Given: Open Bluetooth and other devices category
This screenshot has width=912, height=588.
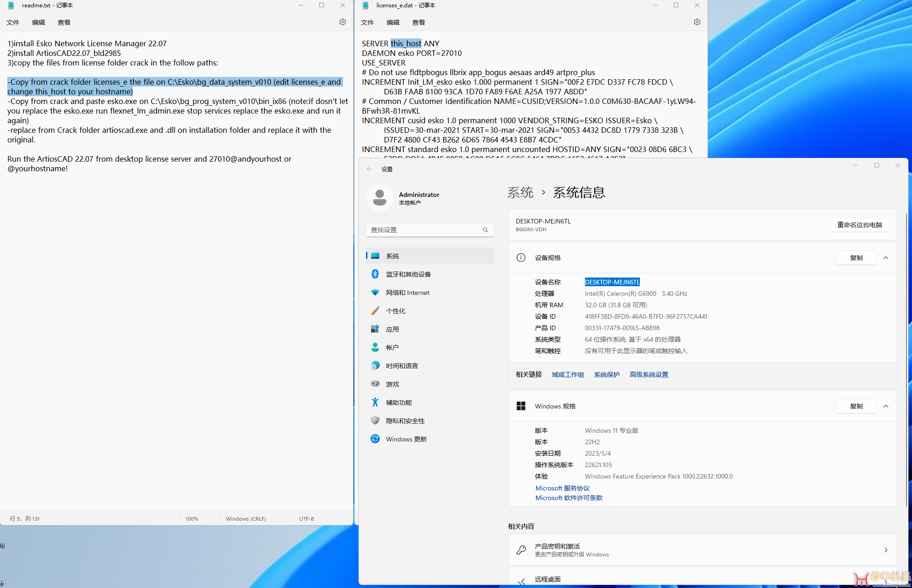Looking at the screenshot, I should point(430,274).
